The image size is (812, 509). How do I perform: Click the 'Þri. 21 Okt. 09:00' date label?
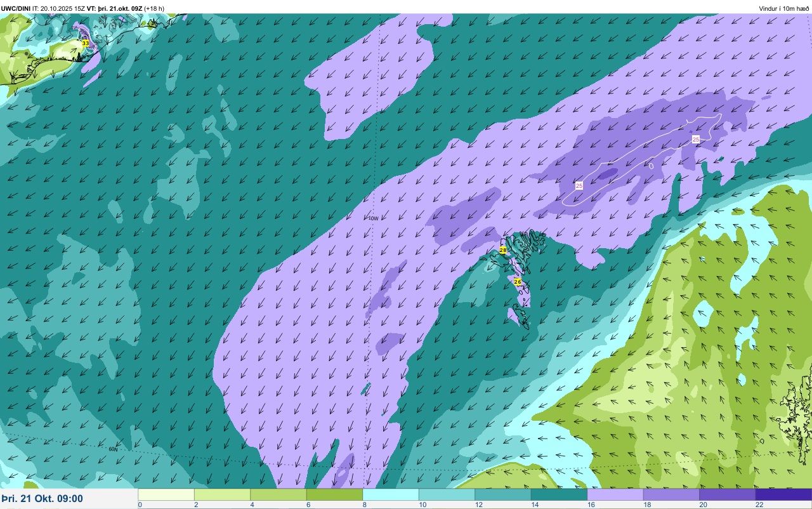pyautogui.click(x=42, y=498)
